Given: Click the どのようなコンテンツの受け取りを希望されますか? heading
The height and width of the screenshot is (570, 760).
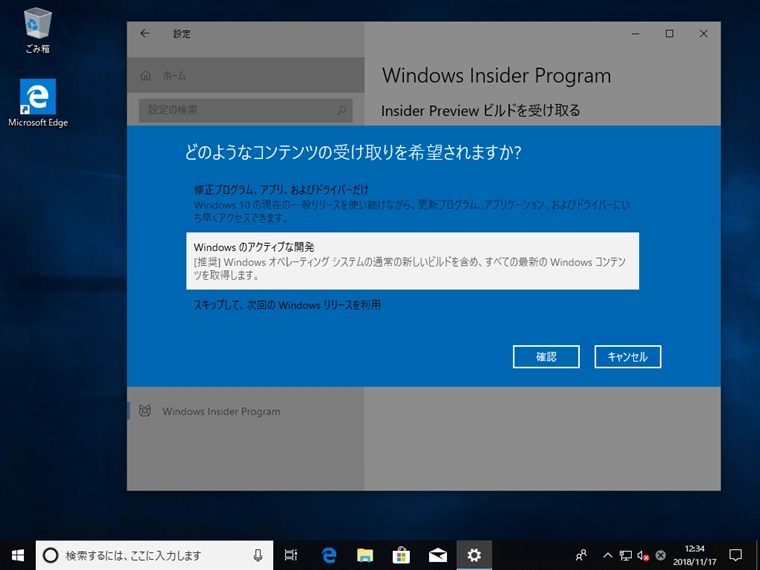Looking at the screenshot, I should click(353, 153).
